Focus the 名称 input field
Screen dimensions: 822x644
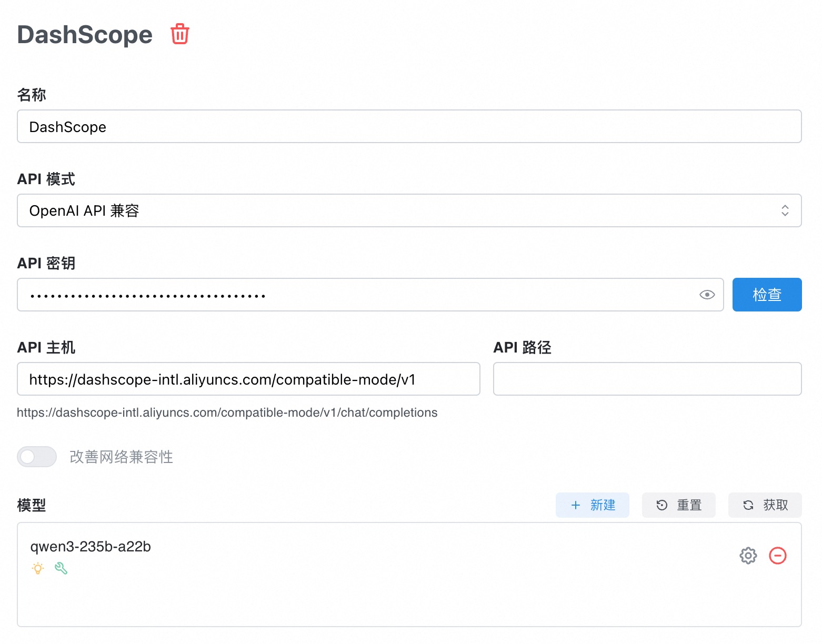click(x=409, y=126)
